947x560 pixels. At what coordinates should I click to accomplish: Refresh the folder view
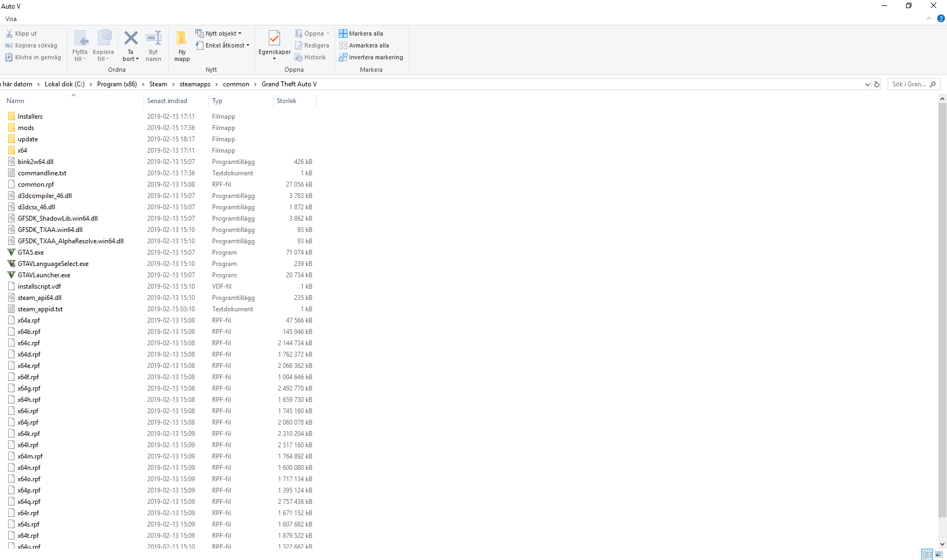pos(877,84)
